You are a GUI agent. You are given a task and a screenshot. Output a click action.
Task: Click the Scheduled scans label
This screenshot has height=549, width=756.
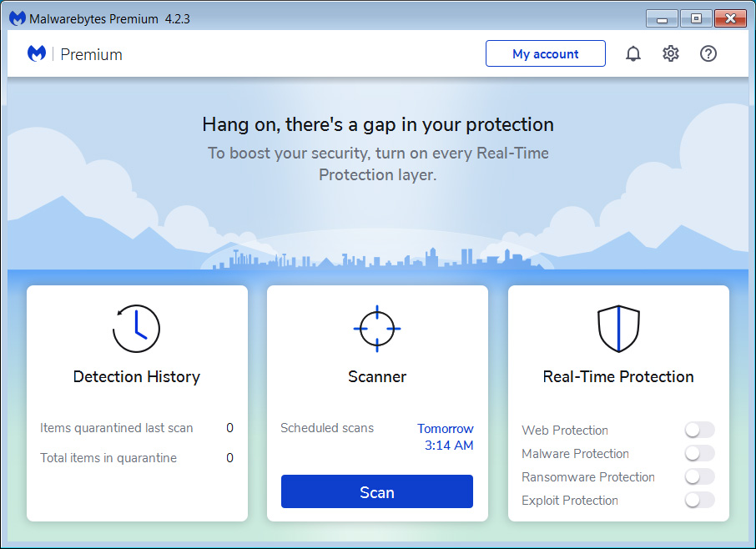[x=327, y=428]
